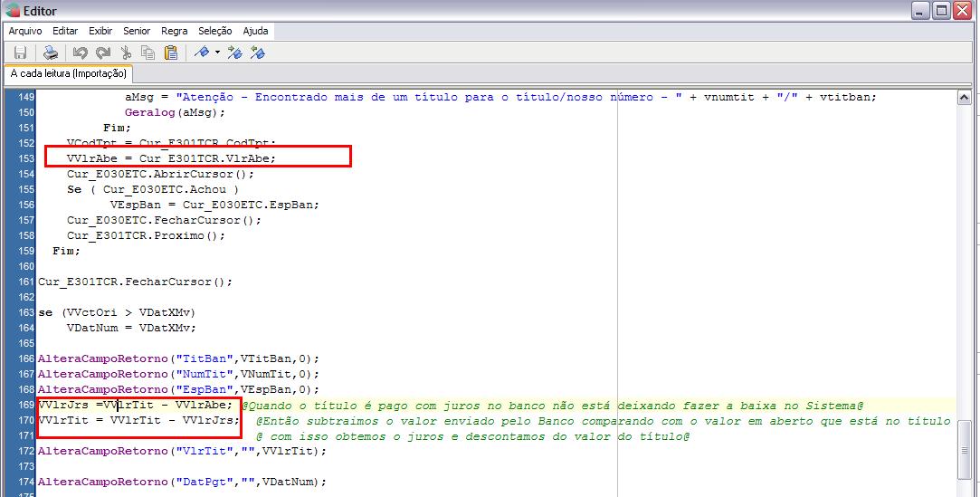Maximize the Editor window
The height and width of the screenshot is (497, 980).
point(939,11)
